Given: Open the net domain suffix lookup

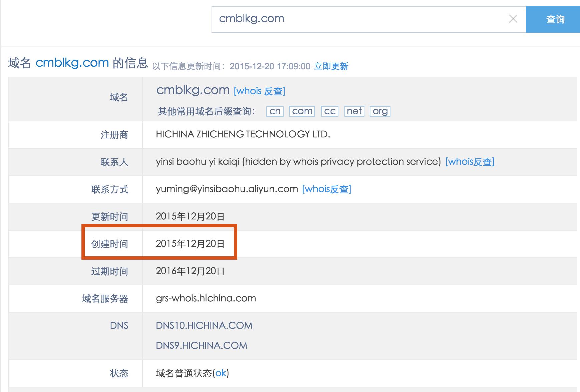Looking at the screenshot, I should 354,111.
